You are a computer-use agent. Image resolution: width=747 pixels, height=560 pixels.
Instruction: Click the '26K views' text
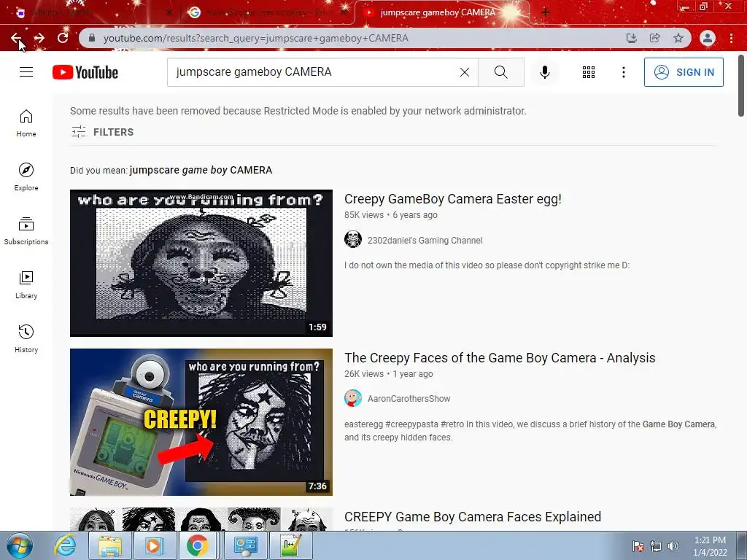click(x=364, y=374)
